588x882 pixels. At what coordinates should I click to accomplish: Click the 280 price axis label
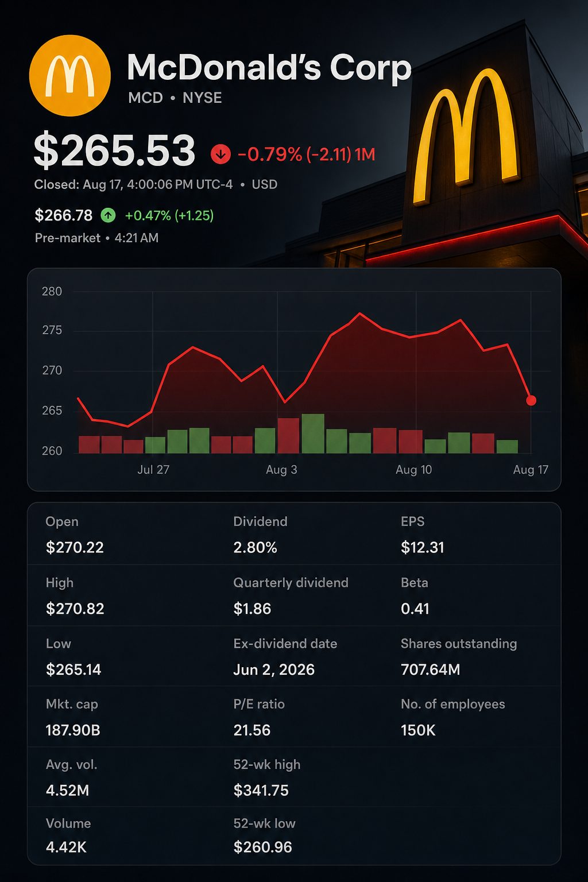(52, 292)
